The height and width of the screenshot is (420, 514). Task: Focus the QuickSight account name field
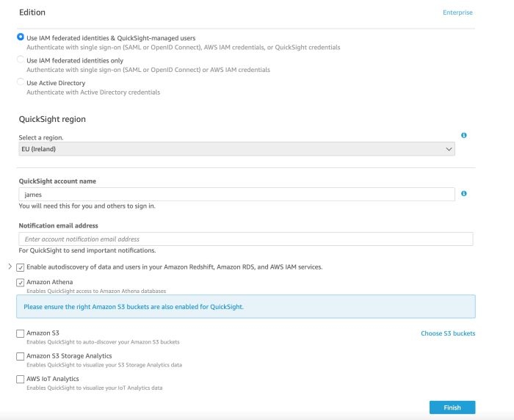tap(236, 195)
